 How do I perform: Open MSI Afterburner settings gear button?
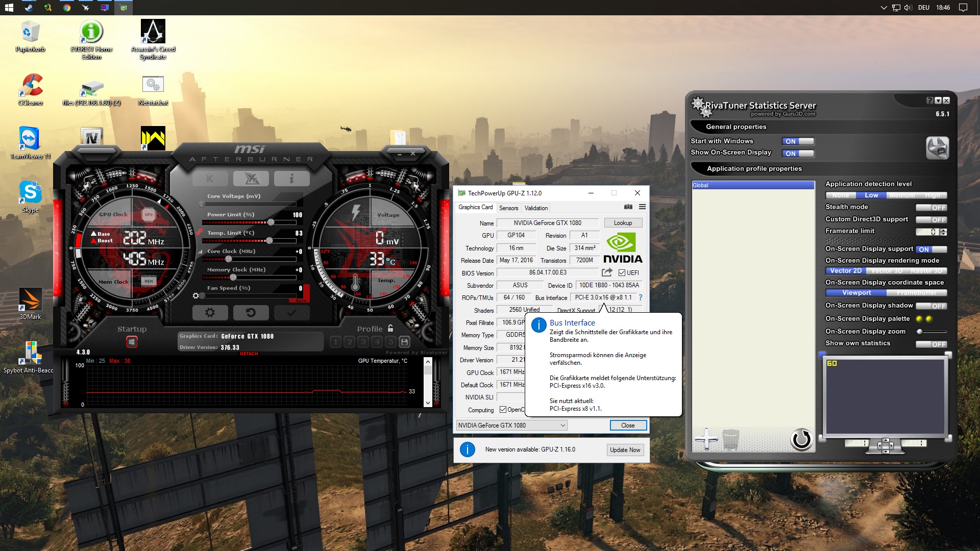click(210, 312)
